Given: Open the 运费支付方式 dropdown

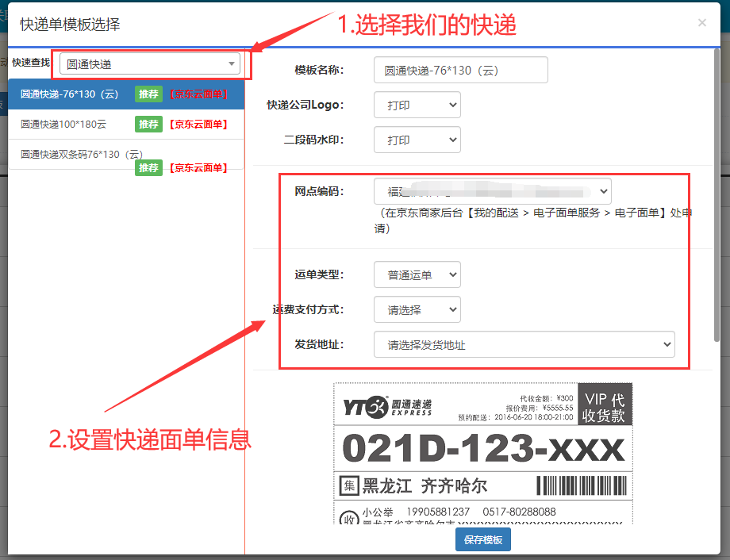Looking at the screenshot, I should [417, 309].
